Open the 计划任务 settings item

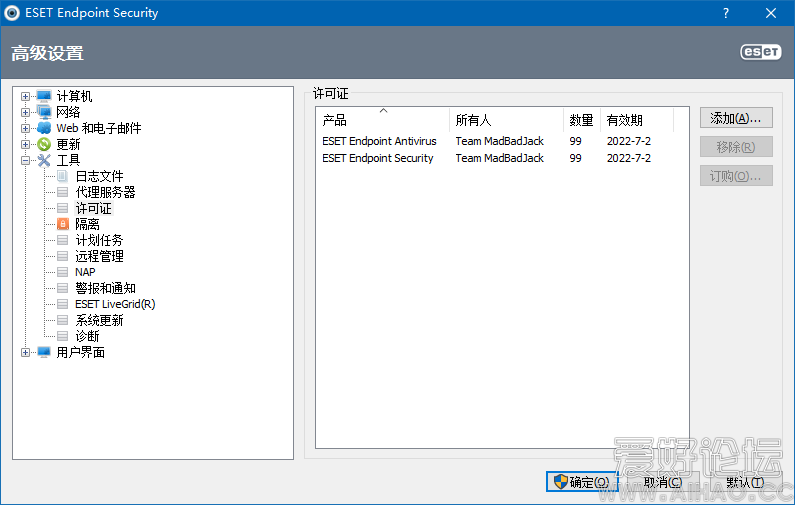click(99, 240)
